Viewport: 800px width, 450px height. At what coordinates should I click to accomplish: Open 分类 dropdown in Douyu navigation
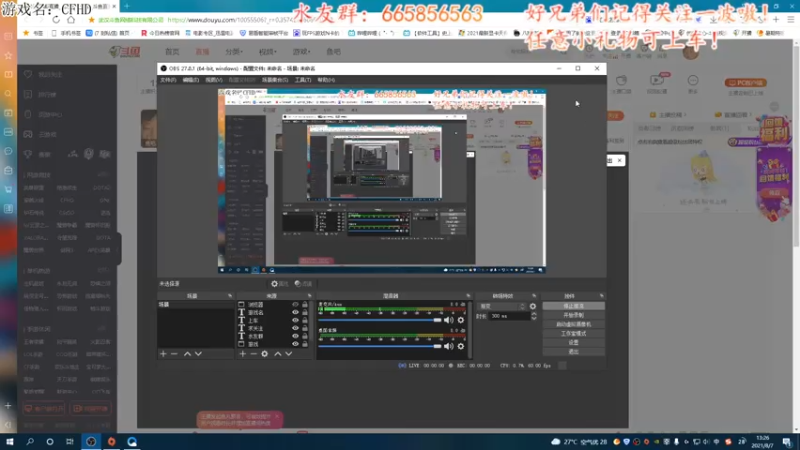[234, 52]
